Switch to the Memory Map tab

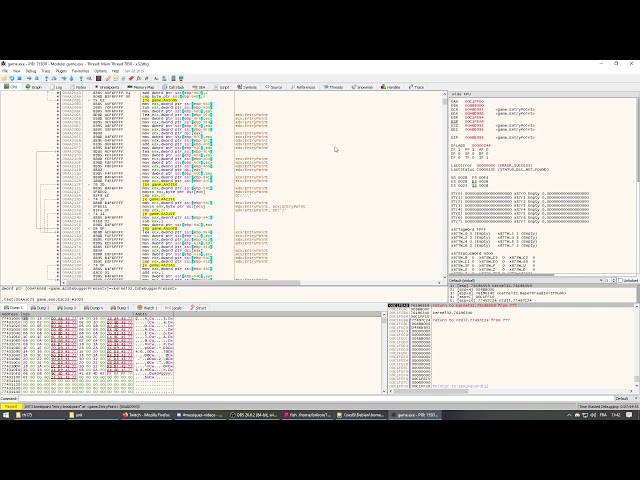point(140,87)
